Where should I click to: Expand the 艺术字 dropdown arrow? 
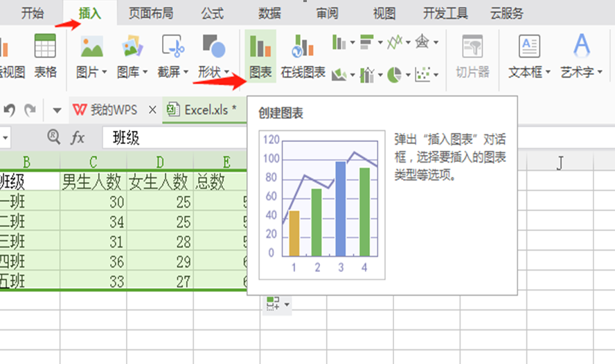coord(600,72)
